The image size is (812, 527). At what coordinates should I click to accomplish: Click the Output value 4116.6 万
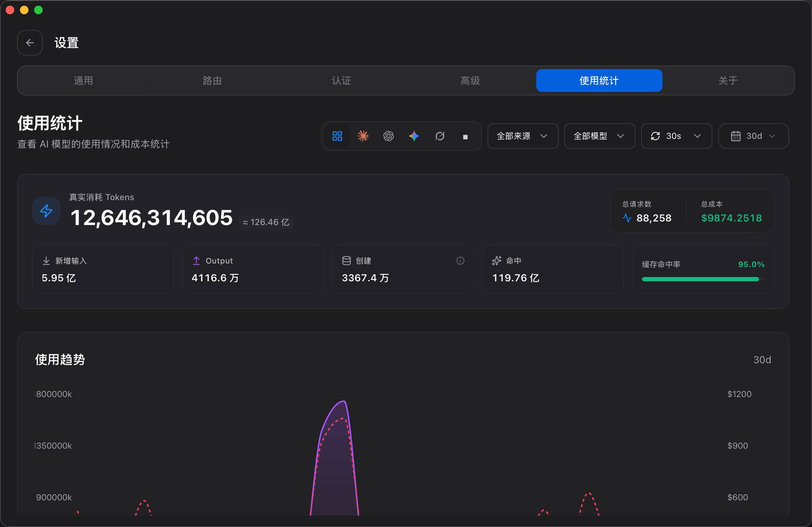tap(215, 278)
